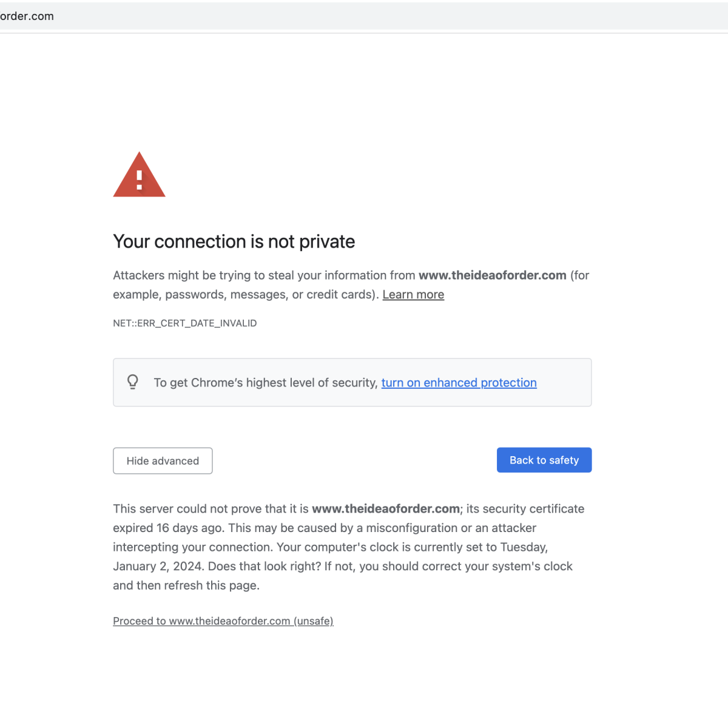Screen dimensions: 728x728
Task: Click the intercepting your connection sentence
Action: 193,547
